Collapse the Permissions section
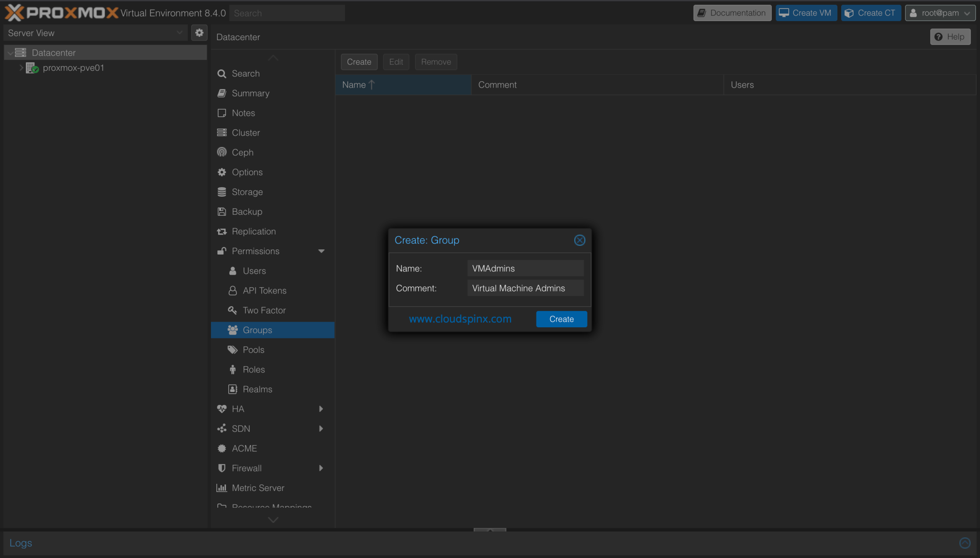 point(321,251)
